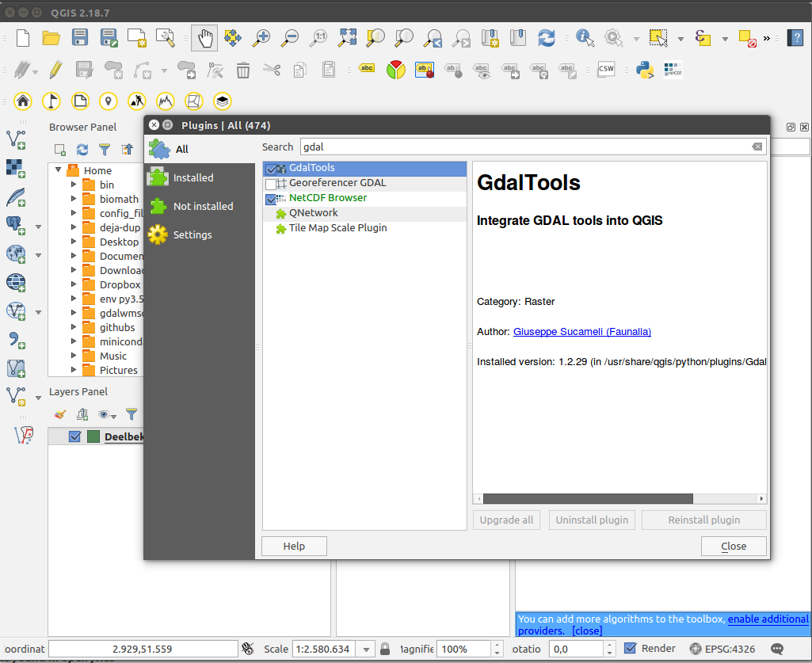Click the Zoom In magnifier tool

tap(261, 38)
